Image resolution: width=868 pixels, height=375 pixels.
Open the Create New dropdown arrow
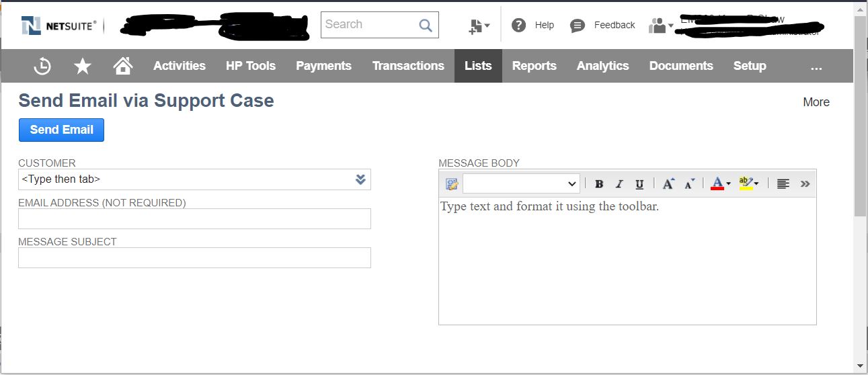coord(487,26)
